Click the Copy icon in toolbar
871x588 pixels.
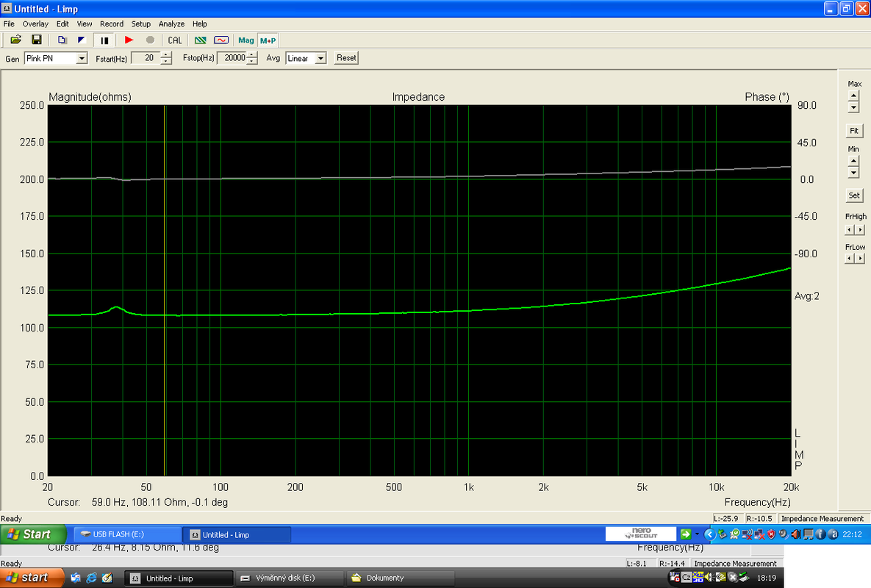pos(62,40)
